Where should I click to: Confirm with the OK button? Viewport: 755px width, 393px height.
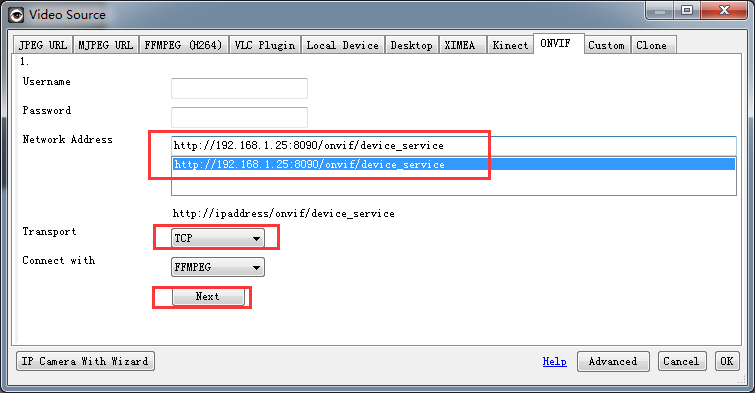(727, 361)
